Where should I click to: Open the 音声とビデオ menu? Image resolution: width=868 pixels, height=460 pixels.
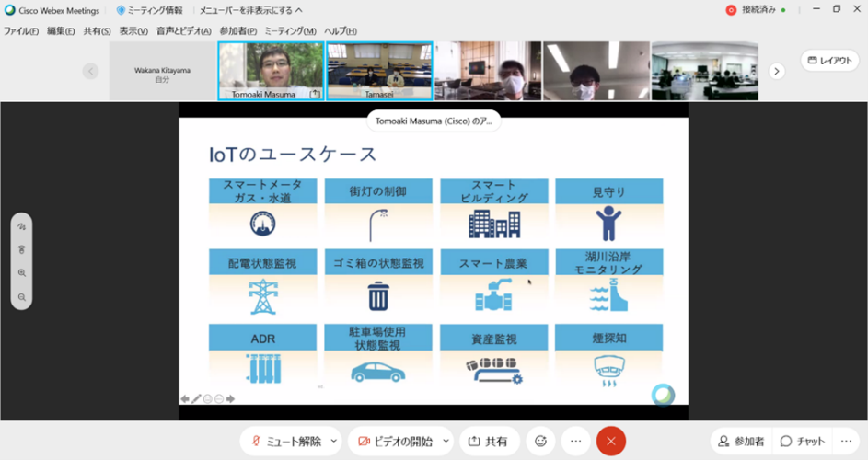[183, 30]
